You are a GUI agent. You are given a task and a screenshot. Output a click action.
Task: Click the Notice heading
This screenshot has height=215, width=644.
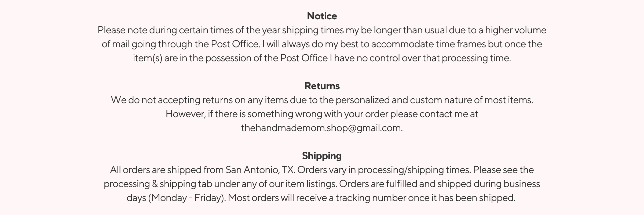pyautogui.click(x=322, y=16)
